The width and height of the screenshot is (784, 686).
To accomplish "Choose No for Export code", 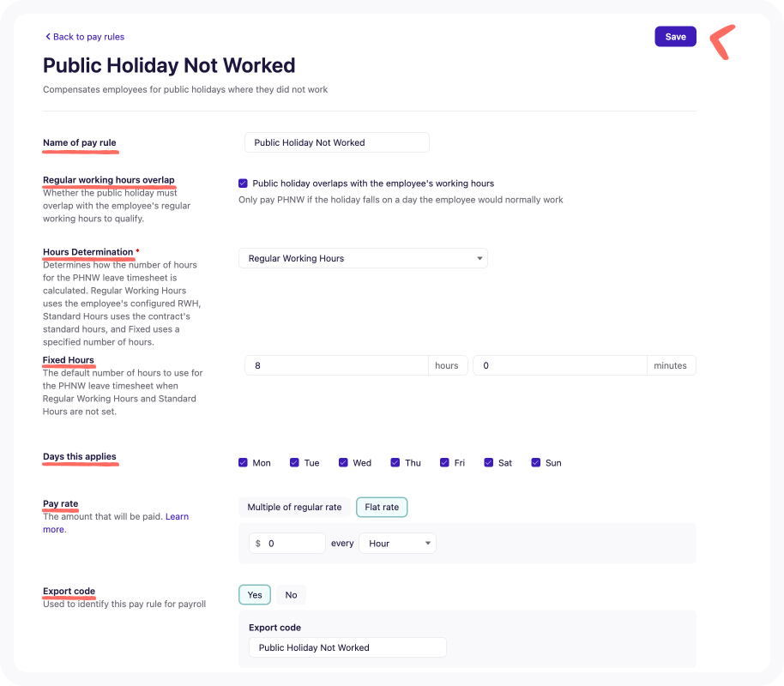I will (x=291, y=595).
